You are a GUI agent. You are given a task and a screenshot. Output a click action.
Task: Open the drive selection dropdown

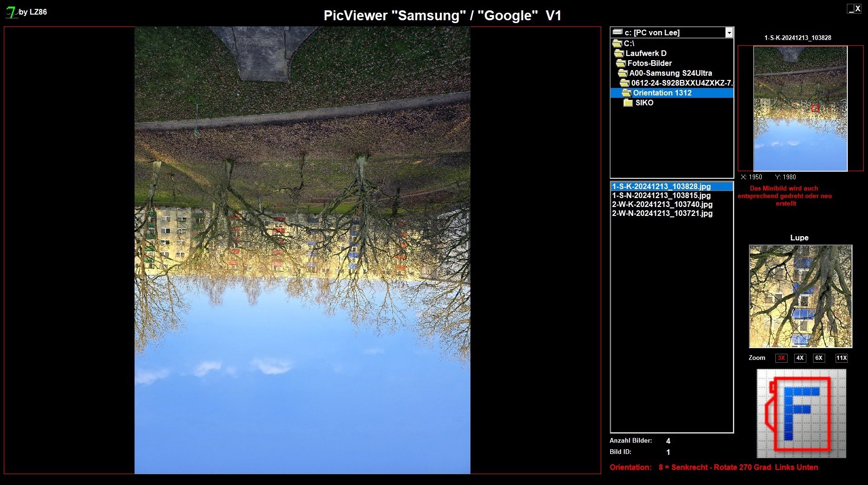(729, 32)
